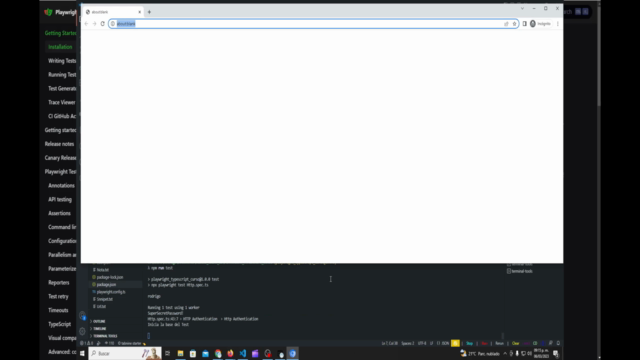Click Rerun button in VS Code status bar
Viewport: 640px width, 360px height.
point(500,344)
